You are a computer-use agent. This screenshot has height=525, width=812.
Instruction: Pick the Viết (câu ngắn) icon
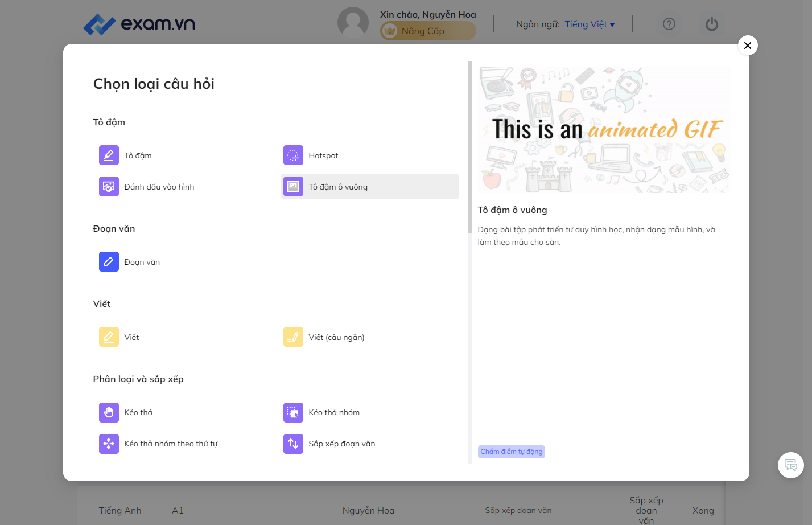[293, 337]
